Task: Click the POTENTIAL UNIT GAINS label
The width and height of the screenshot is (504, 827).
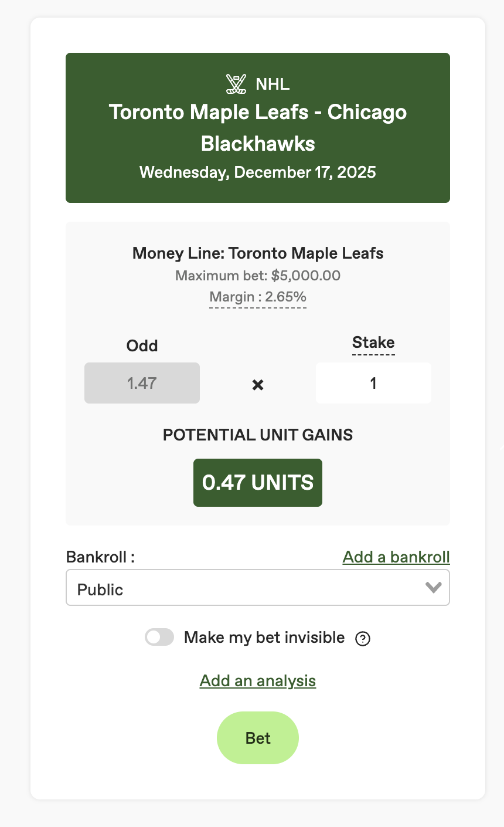Action: click(258, 435)
